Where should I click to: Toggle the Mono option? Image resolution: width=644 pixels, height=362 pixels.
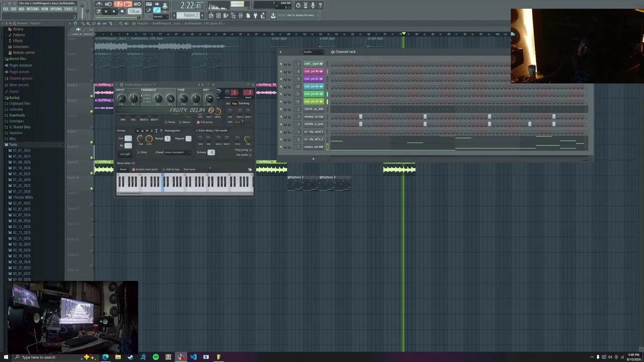tap(184, 122)
